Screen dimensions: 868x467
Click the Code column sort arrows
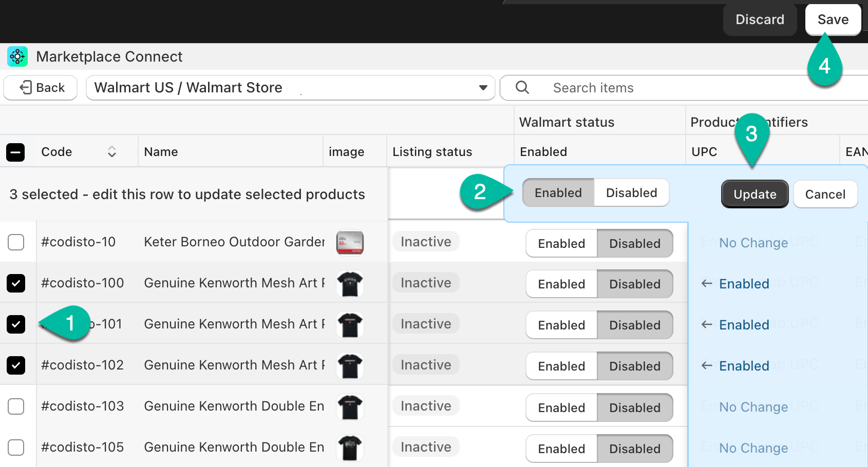point(111,151)
